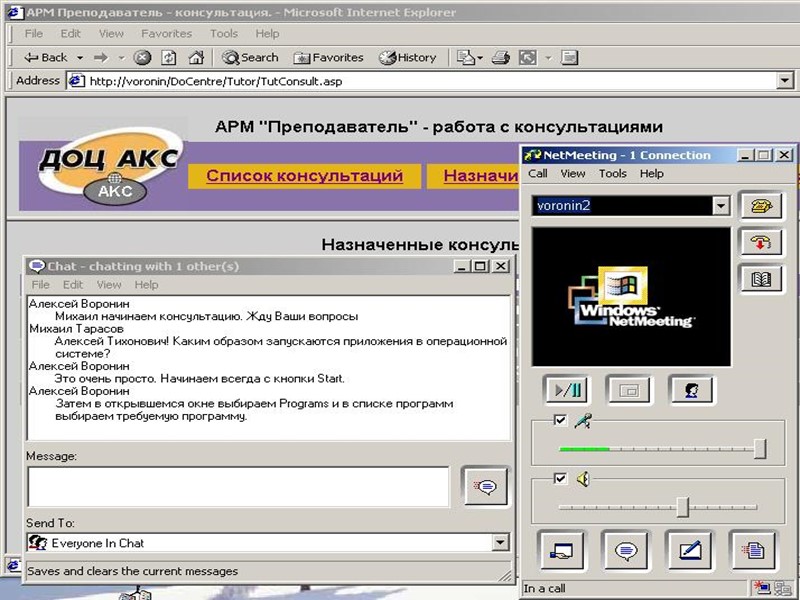The height and width of the screenshot is (600, 800).
Task: Open Mail icon dropdown arrow in IE
Action: 480,59
